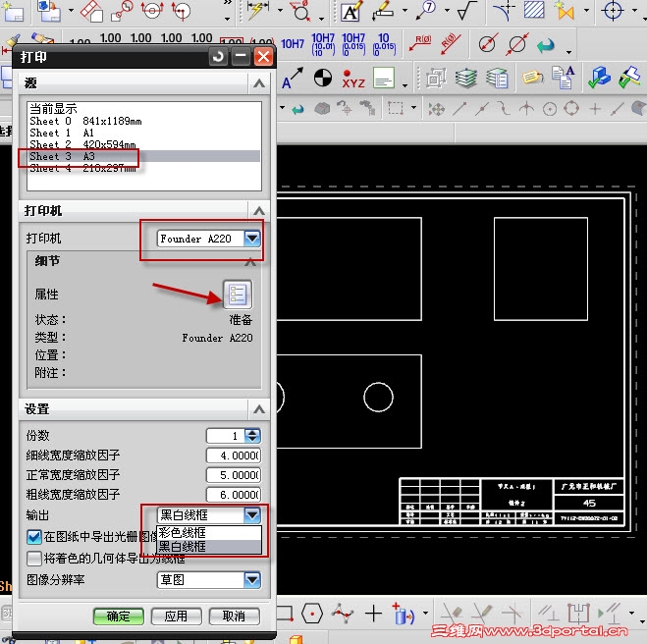Select the plus-shaped point tool in bottom toolbar
Screen dimensions: 647x644
[373, 614]
